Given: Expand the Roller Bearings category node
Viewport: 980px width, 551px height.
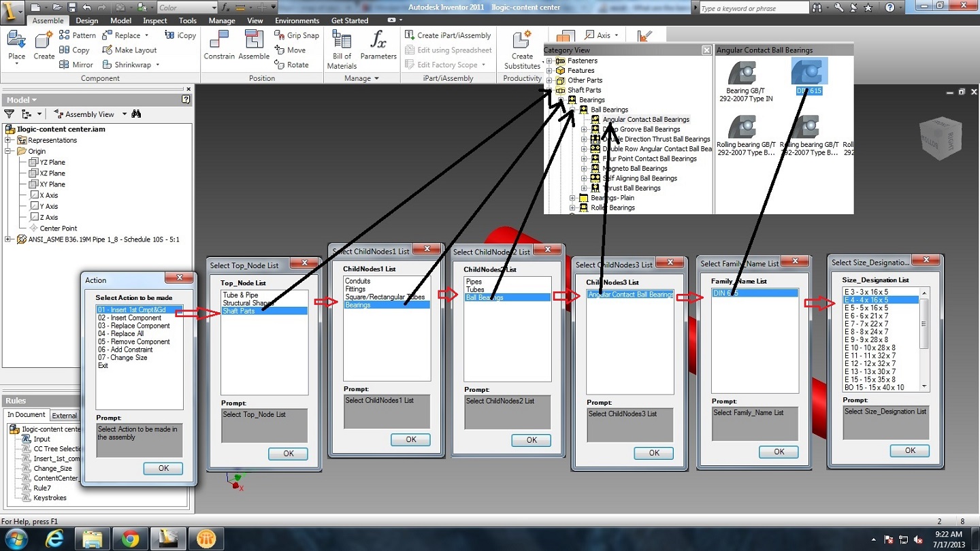Looking at the screenshot, I should pos(572,207).
